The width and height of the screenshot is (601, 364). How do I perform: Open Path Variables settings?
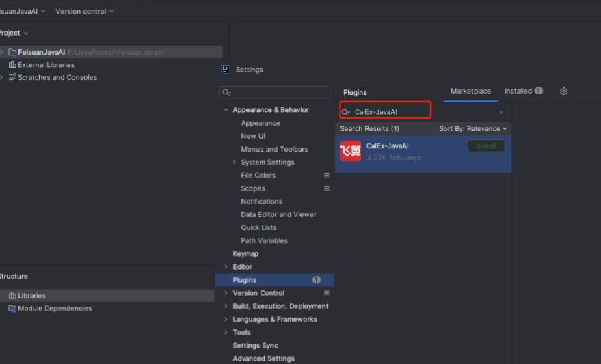coord(264,241)
